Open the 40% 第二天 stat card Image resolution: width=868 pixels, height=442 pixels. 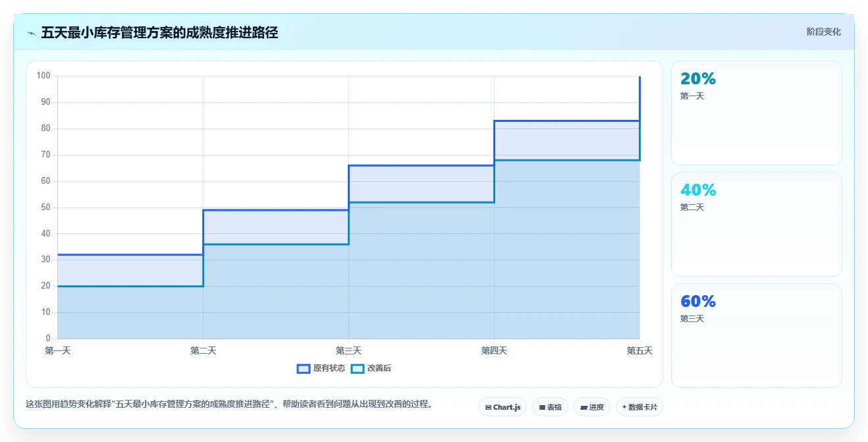coord(756,224)
